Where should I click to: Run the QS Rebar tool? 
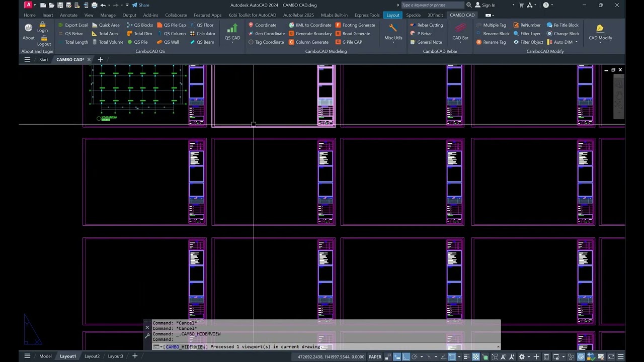(x=70, y=34)
